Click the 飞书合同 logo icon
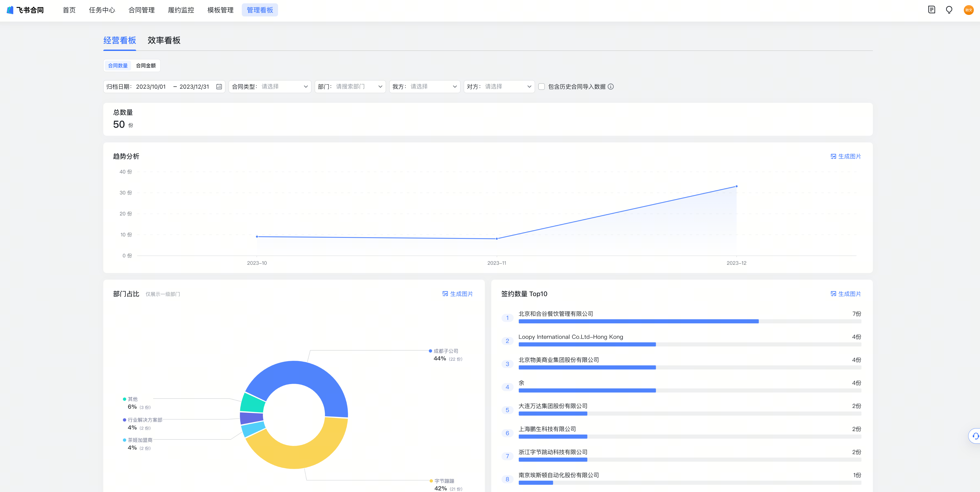 click(10, 10)
